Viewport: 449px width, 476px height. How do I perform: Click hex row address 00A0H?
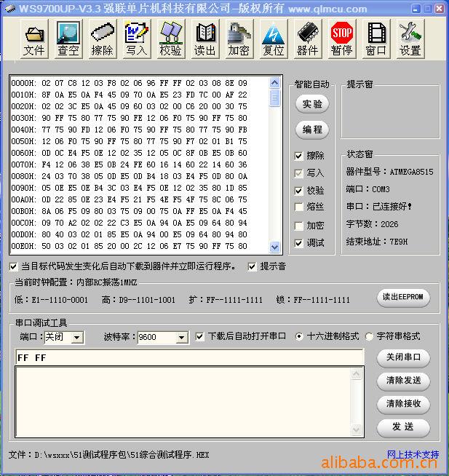[23, 199]
